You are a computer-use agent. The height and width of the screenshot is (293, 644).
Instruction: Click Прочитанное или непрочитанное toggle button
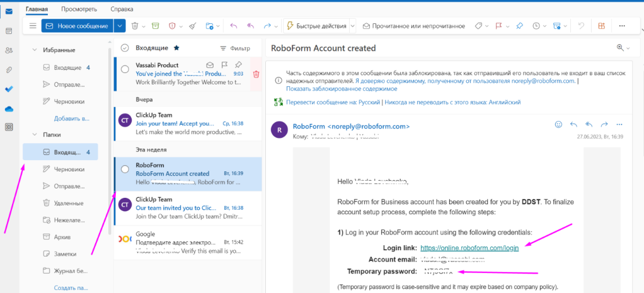pos(413,26)
